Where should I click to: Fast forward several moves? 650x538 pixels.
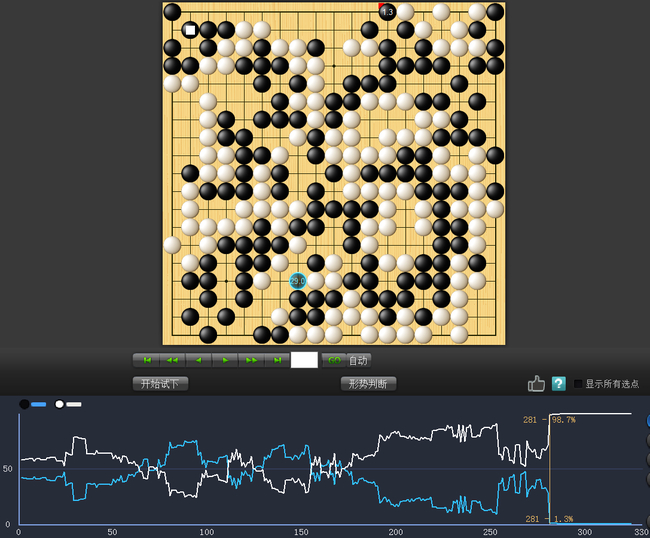click(x=251, y=360)
